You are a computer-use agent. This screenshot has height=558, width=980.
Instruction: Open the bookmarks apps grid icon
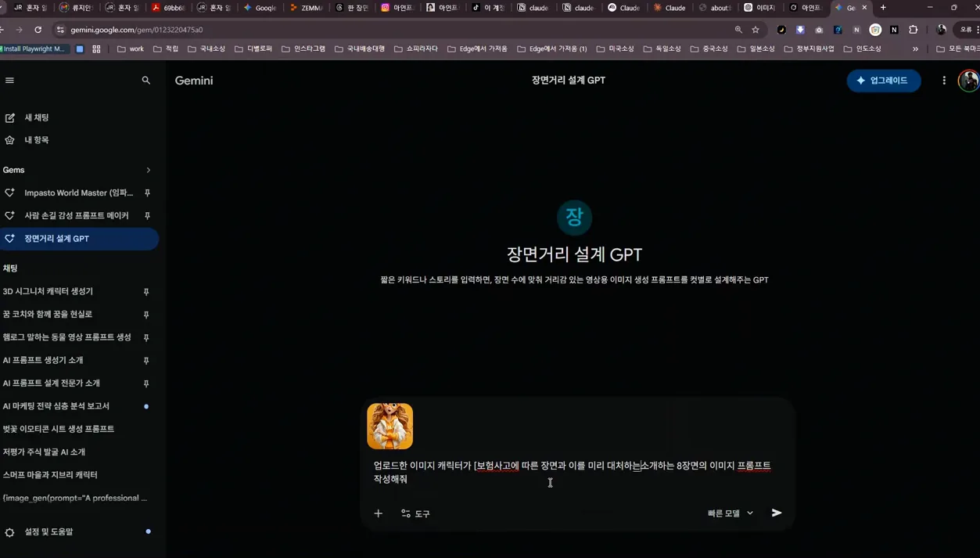pyautogui.click(x=96, y=49)
